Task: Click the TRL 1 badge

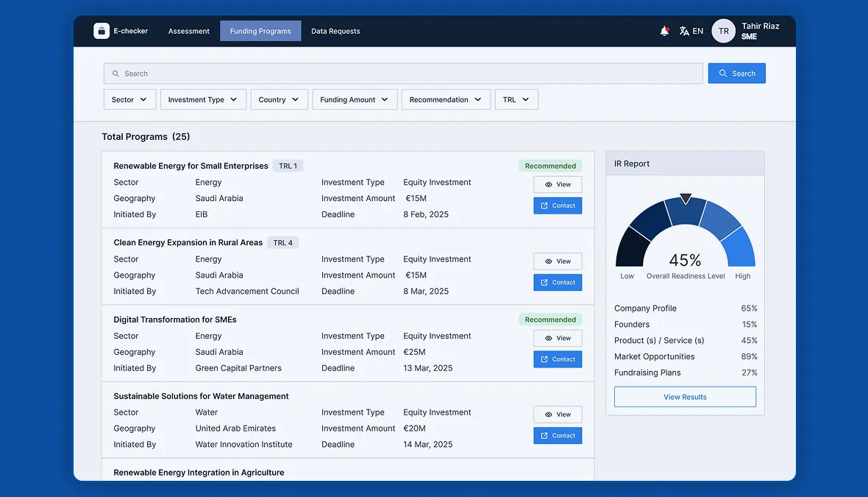Action: point(288,166)
